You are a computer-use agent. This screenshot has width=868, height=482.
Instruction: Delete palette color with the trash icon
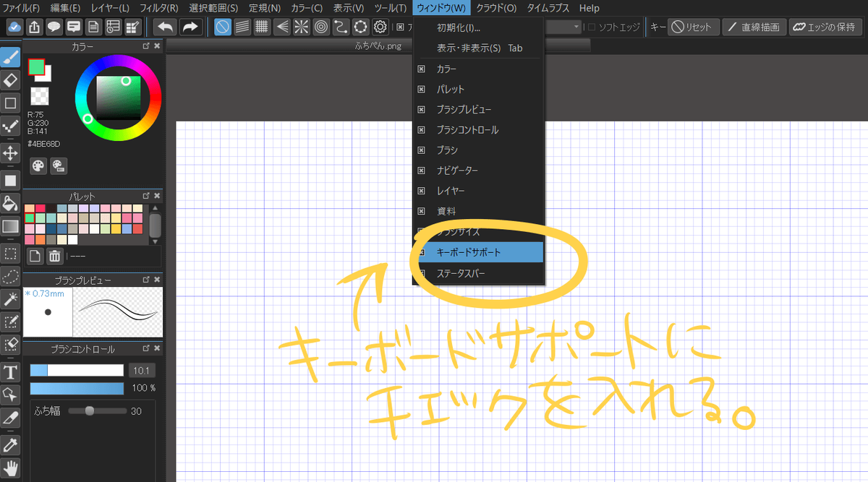[x=55, y=256]
